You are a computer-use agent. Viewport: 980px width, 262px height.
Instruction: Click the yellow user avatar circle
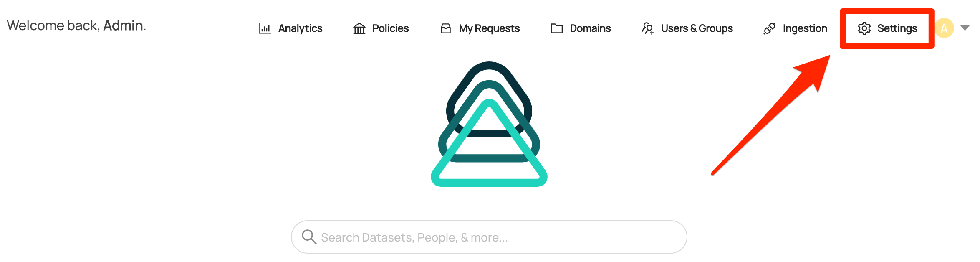coord(944,28)
